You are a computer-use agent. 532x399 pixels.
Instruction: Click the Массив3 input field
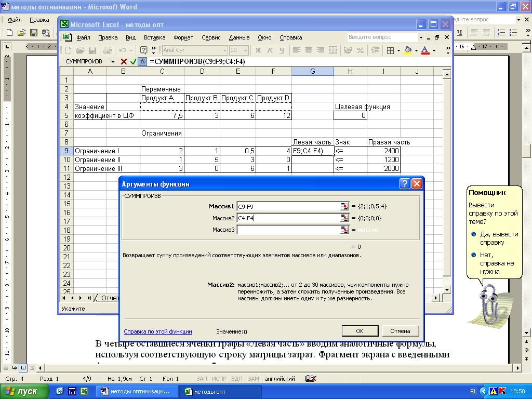coord(288,230)
